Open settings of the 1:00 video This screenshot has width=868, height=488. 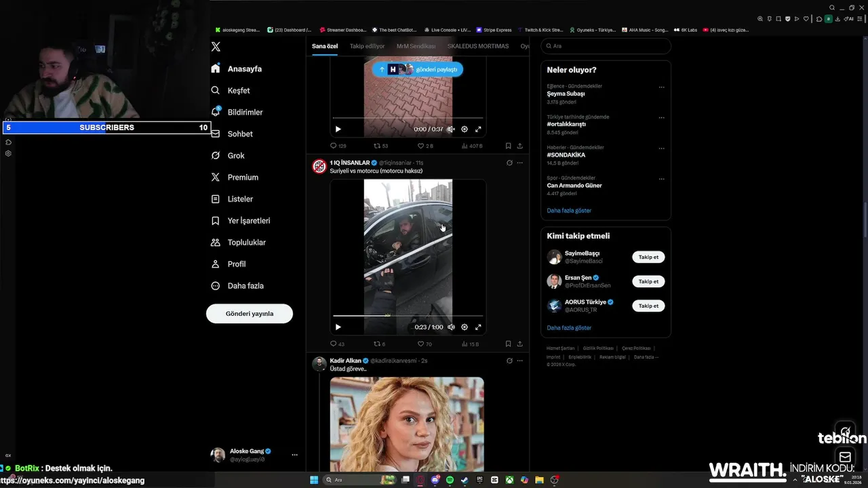[465, 327]
